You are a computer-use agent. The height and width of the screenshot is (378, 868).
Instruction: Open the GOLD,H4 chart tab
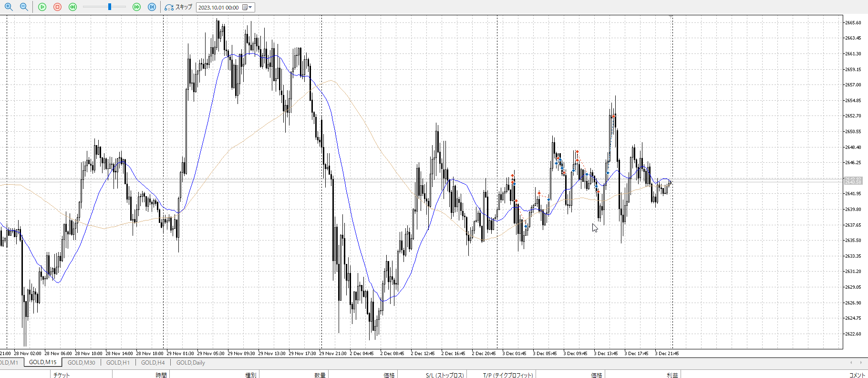point(153,363)
